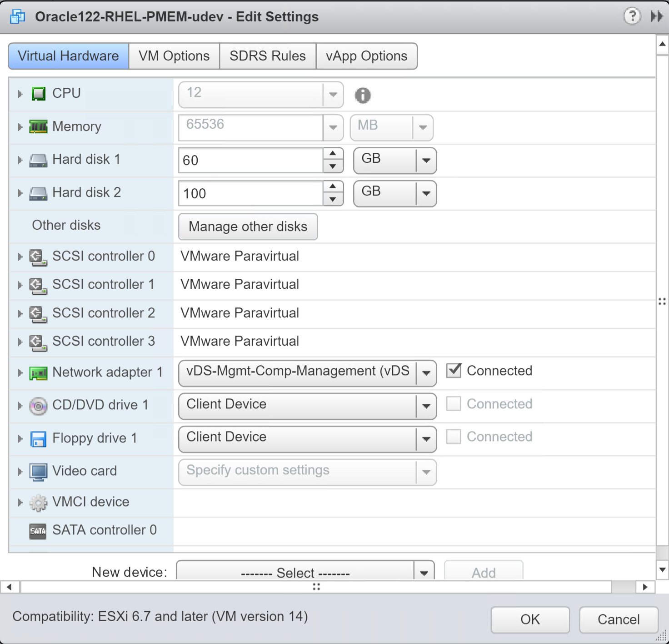Switch to the vApp Options tab
669x644 pixels.
(366, 56)
